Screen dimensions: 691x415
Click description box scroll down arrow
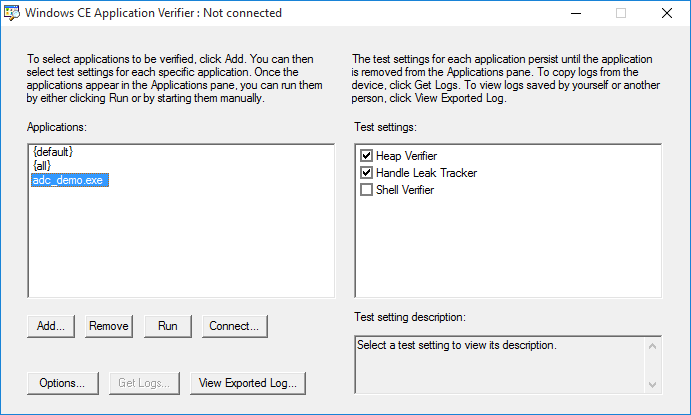653,385
